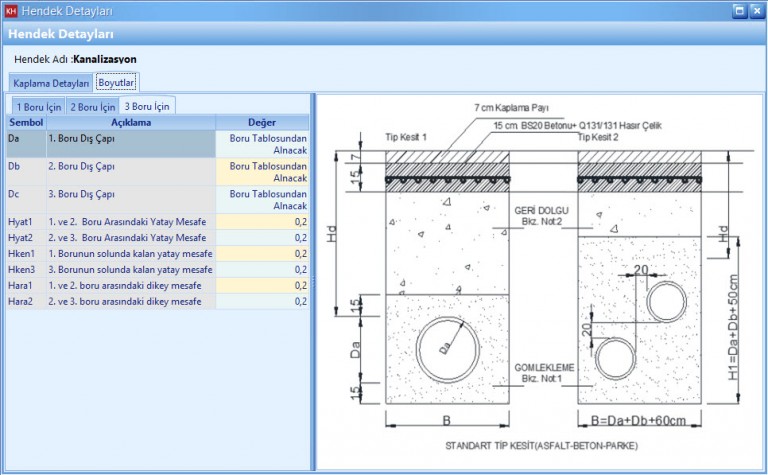This screenshot has width=768, height=475.
Task: Click the Değer column header
Action: click(x=261, y=122)
